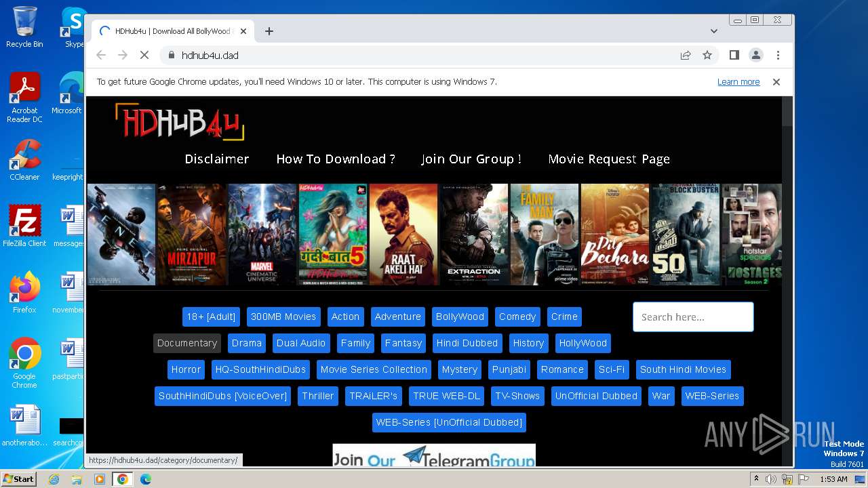Select the HDHub4u browser tab

(x=173, y=31)
